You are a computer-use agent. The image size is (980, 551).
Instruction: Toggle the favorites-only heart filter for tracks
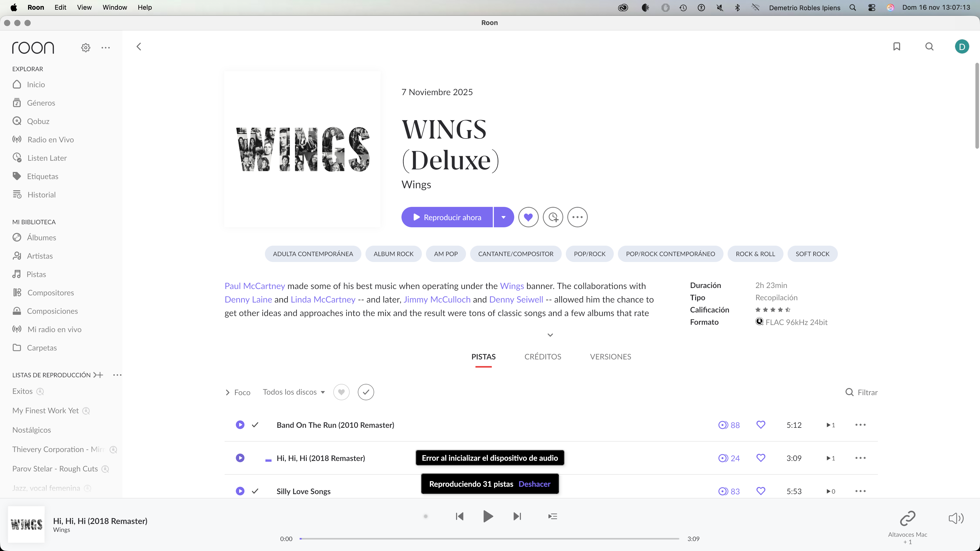click(341, 392)
